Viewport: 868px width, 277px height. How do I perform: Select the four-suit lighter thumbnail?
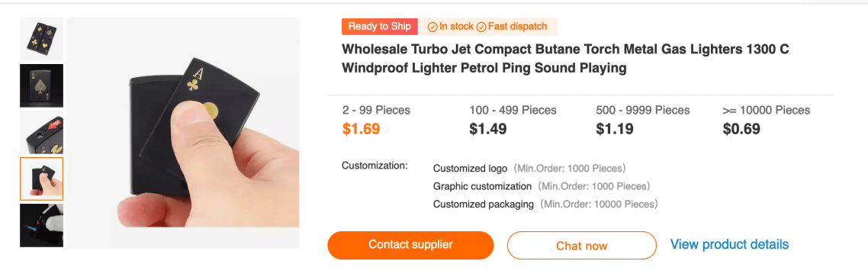click(41, 39)
